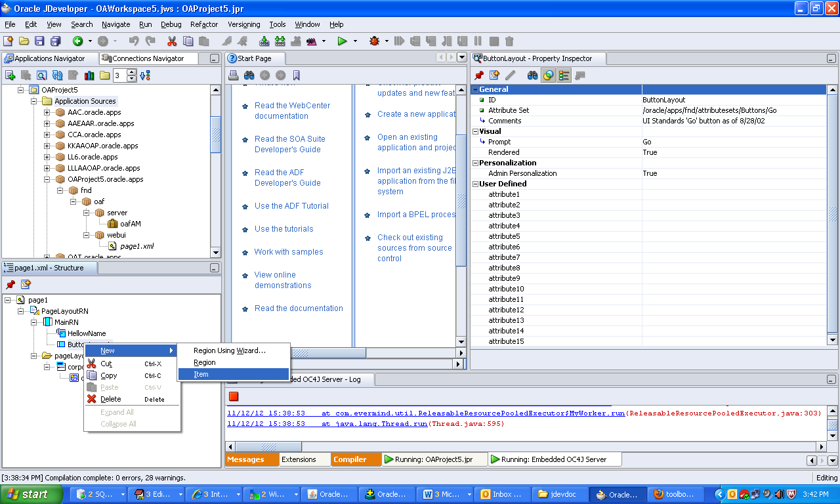The width and height of the screenshot is (840, 504).
Task: Increase the navigator level spinner value
Action: tap(131, 72)
